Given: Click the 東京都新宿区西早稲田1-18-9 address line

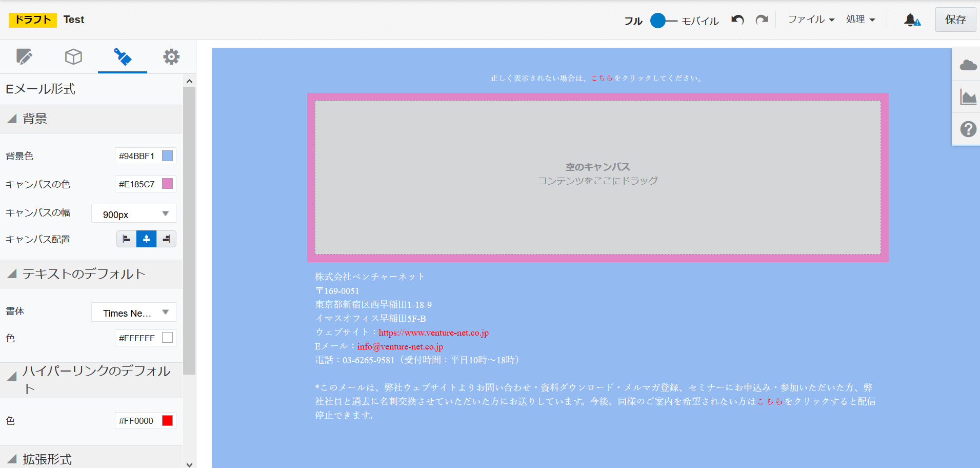Looking at the screenshot, I should coord(373,305).
